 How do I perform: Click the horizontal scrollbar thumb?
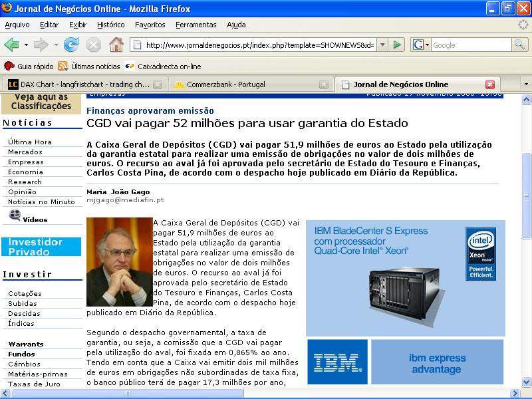pos(128,393)
